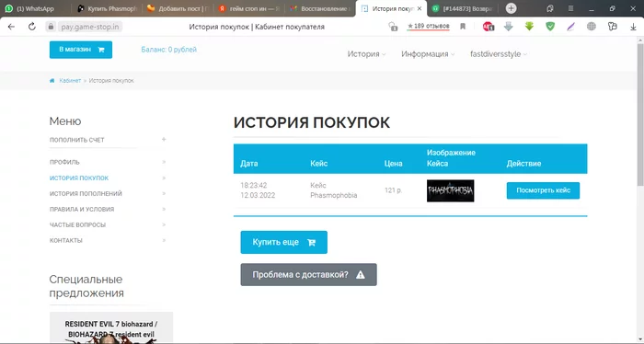Image resolution: width=644 pixels, height=344 pixels.
Task: Click the Кейс Phasmophobia table cell
Action: click(333, 190)
